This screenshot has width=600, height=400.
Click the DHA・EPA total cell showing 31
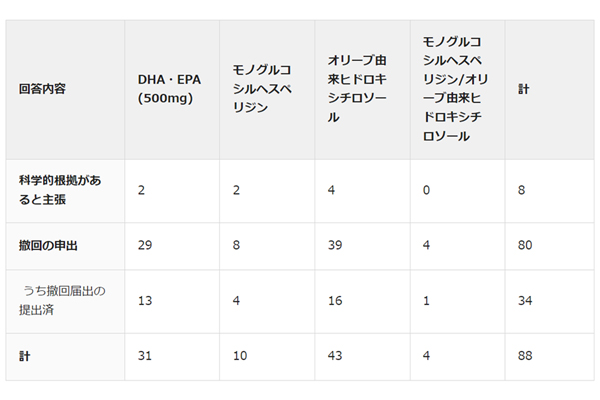pos(145,354)
